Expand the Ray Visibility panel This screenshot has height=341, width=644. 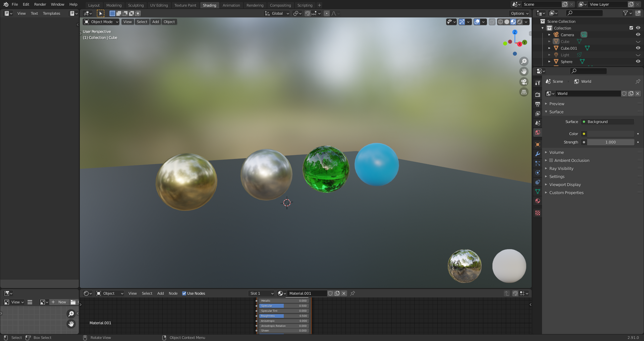[x=561, y=169]
